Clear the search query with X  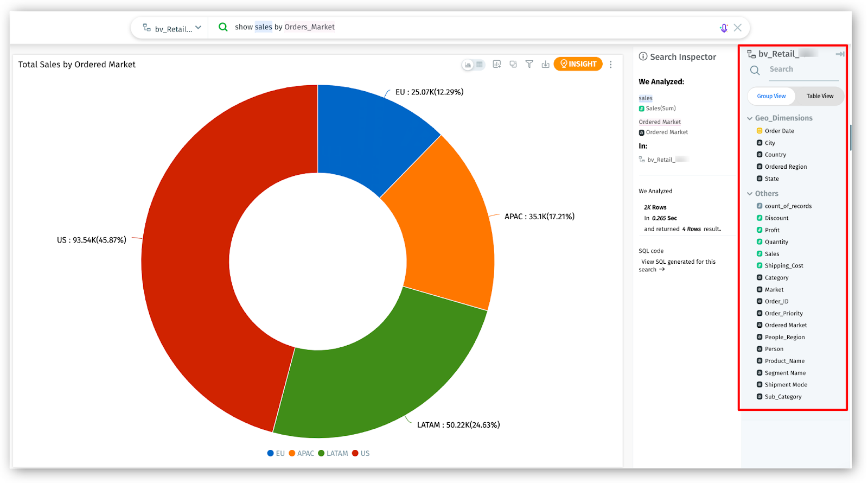[738, 27]
